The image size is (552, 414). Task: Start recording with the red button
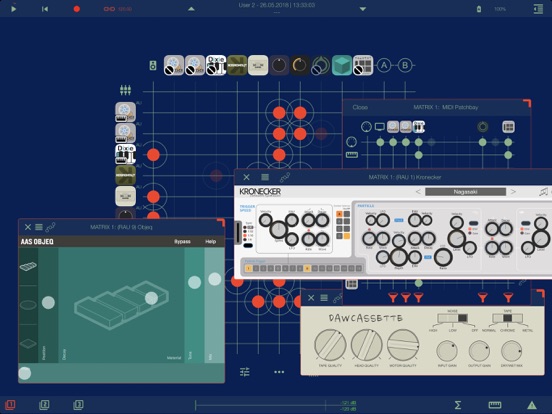pyautogui.click(x=76, y=9)
